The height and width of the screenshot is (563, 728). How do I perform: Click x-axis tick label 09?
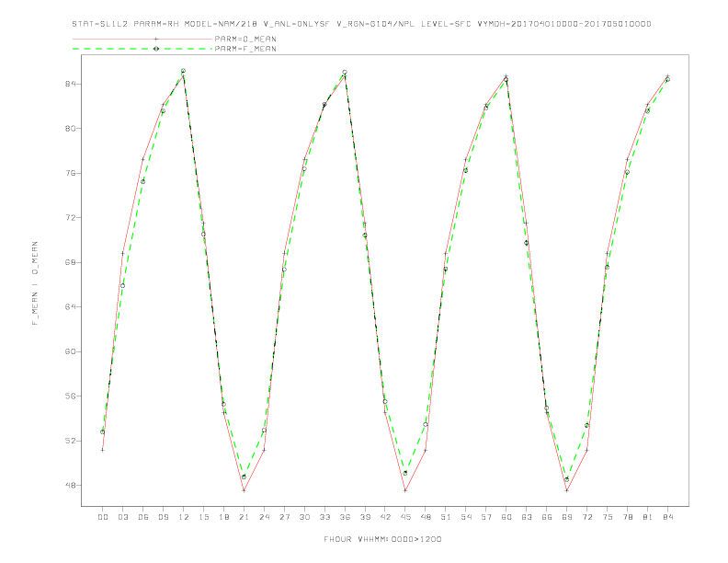pyautogui.click(x=163, y=517)
